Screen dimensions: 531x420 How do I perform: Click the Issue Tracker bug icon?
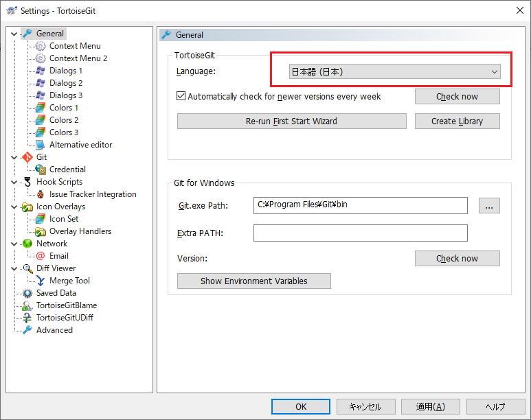41,194
